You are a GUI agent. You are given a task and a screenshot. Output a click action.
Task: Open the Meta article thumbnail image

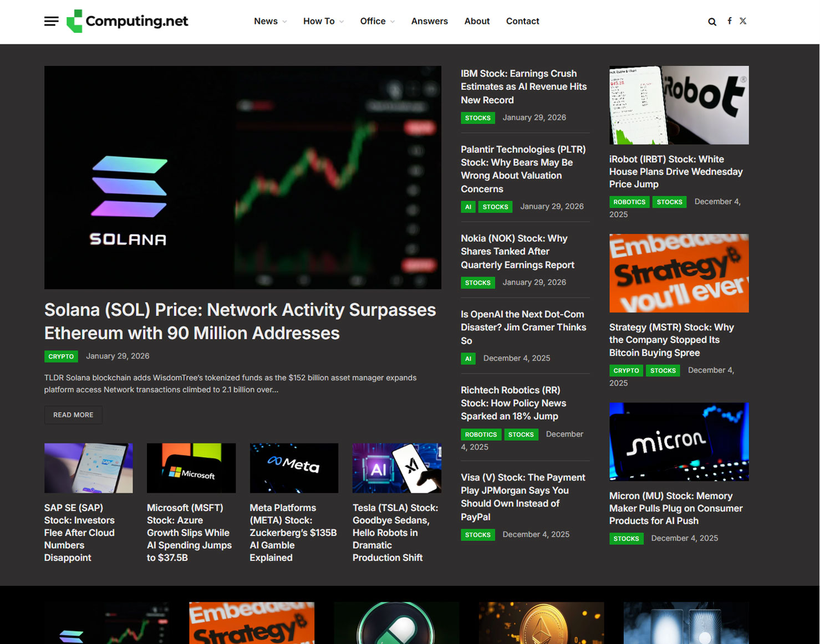(x=294, y=468)
